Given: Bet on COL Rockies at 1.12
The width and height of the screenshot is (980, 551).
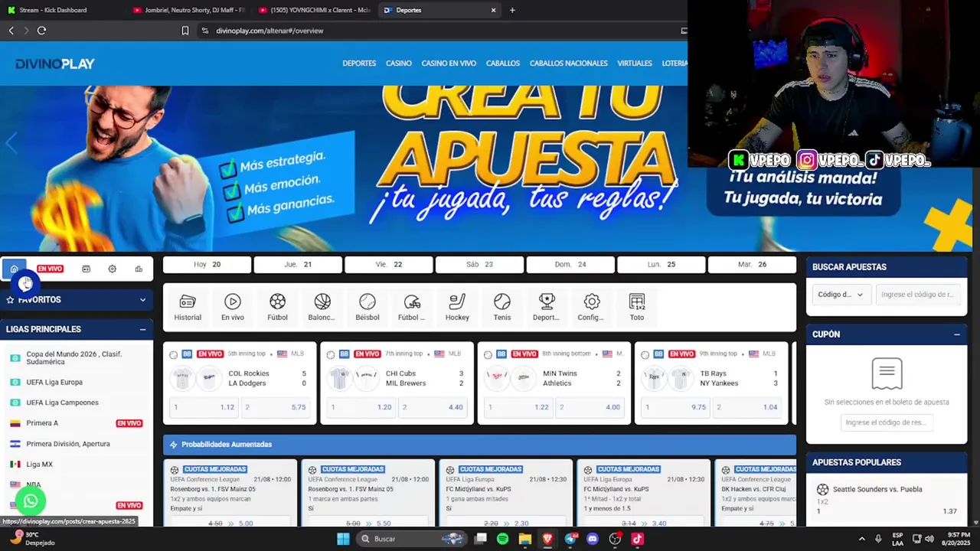Looking at the screenshot, I should [x=204, y=407].
